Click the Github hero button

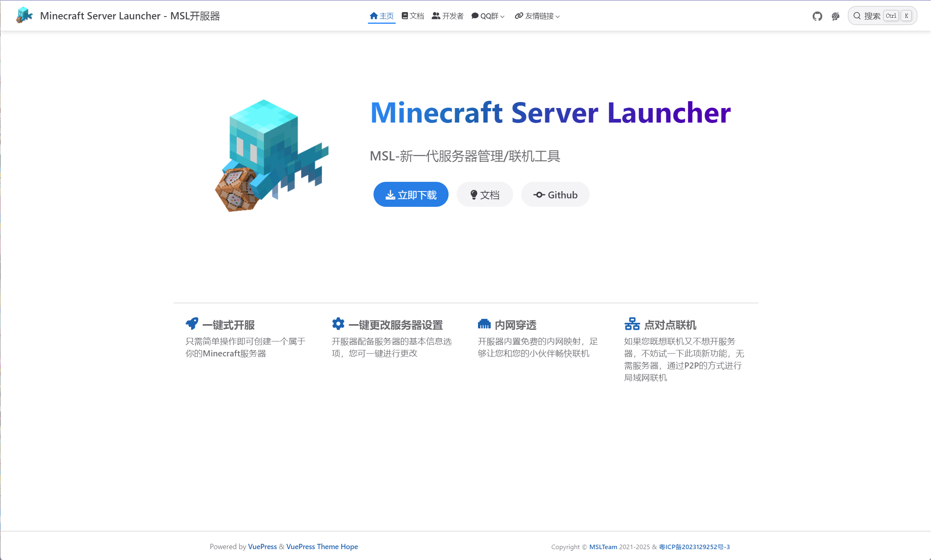point(555,195)
